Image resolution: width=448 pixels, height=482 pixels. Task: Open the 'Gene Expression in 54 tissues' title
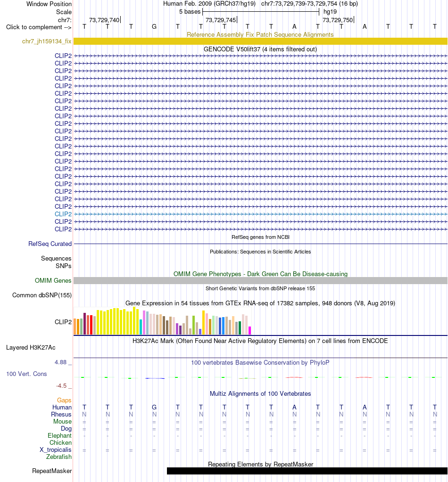pos(260,303)
